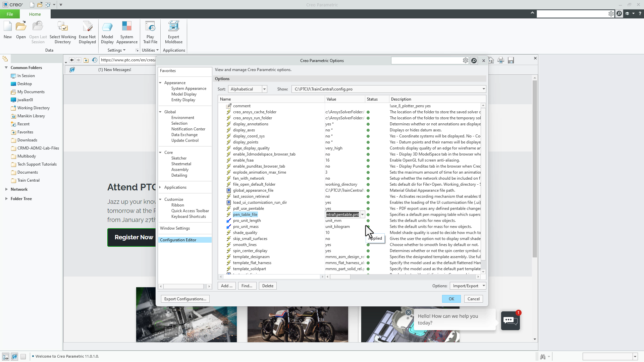
Task: Open the chat assistant bubble icon
Action: 510,320
